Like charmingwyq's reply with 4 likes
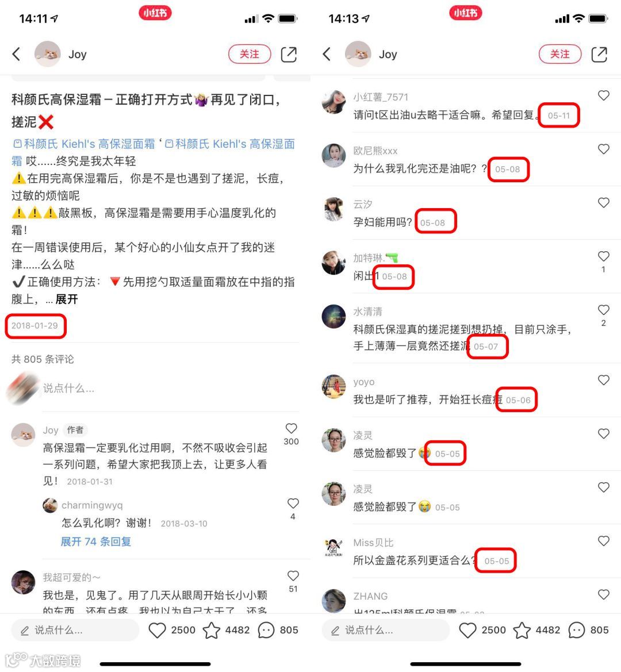 [293, 503]
